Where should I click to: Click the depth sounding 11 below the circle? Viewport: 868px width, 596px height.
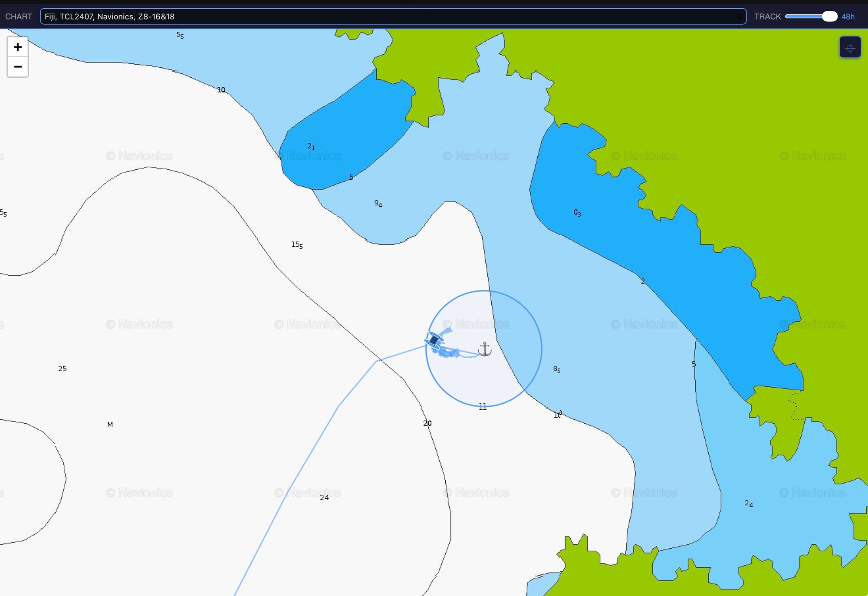point(483,407)
